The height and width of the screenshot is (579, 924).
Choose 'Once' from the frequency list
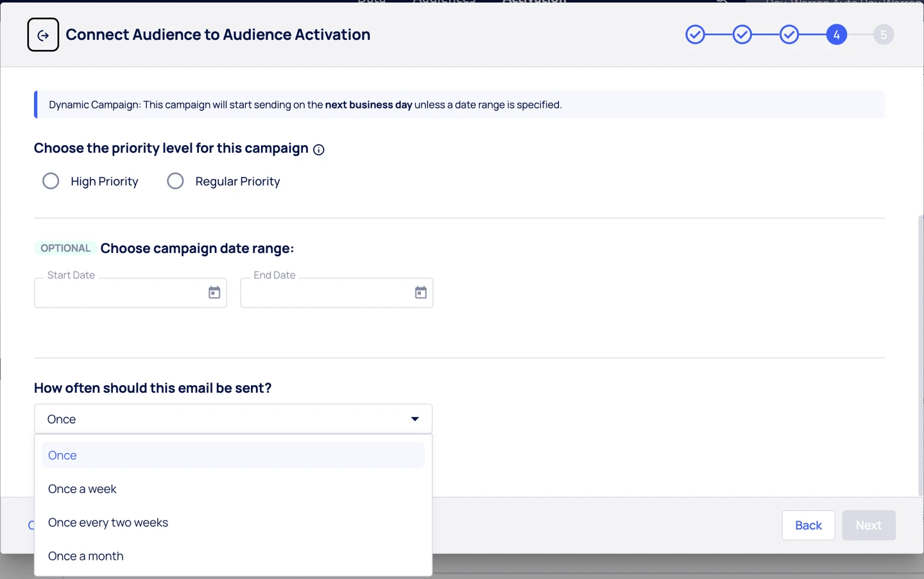point(62,455)
